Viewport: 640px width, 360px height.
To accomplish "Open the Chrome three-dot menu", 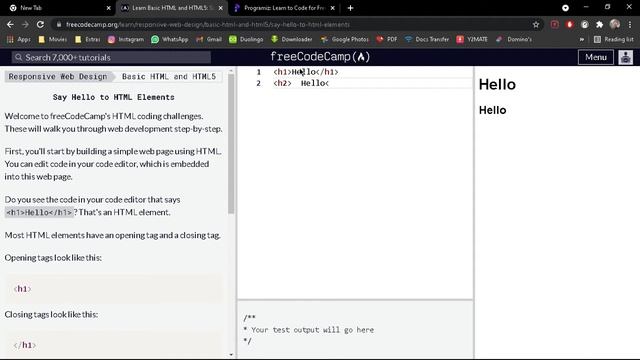I will 630,24.
